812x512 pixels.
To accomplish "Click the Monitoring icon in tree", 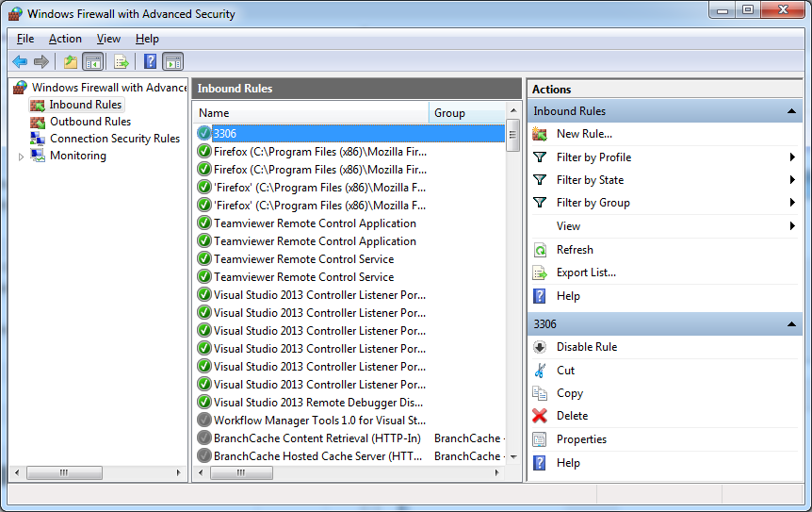I will (x=38, y=156).
